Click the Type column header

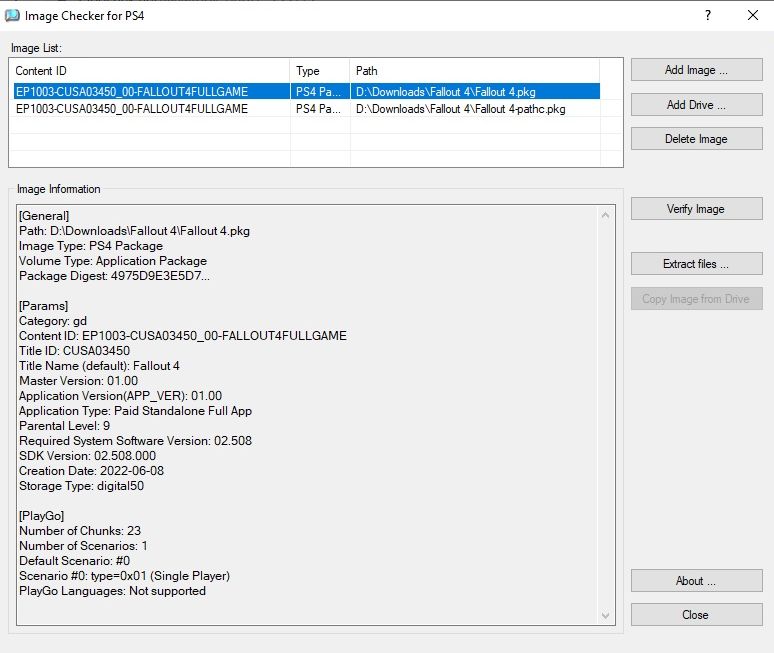click(320, 71)
